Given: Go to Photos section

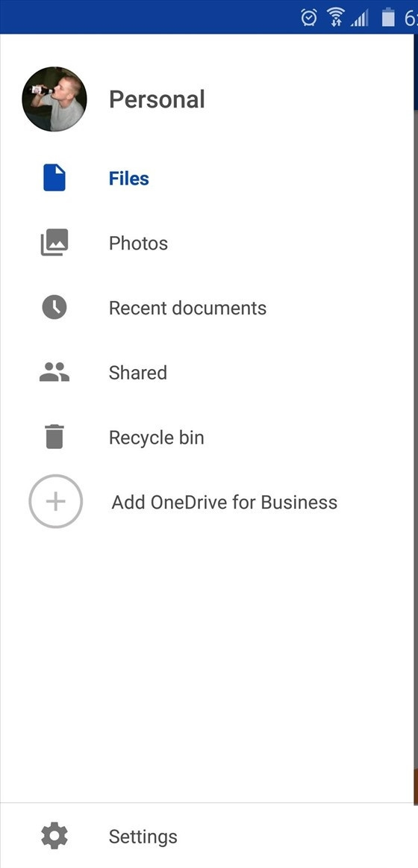Looking at the screenshot, I should point(138,244).
